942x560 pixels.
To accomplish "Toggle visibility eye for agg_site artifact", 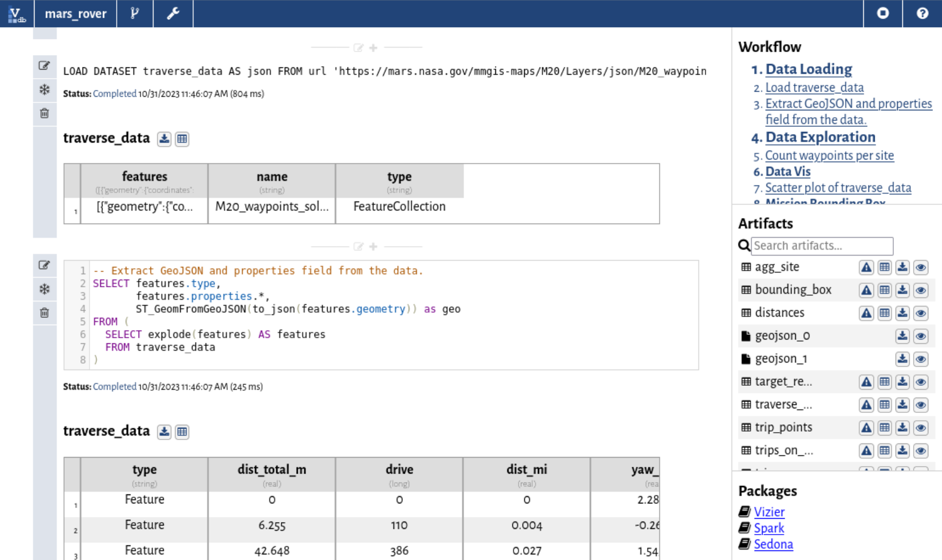I will point(920,268).
